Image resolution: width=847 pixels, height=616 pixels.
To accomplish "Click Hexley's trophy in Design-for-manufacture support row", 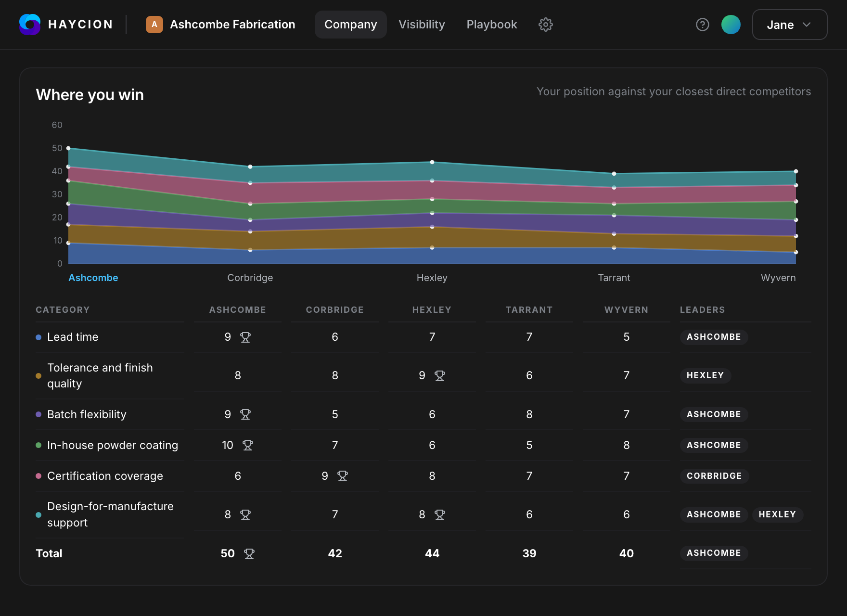I will 440,515.
